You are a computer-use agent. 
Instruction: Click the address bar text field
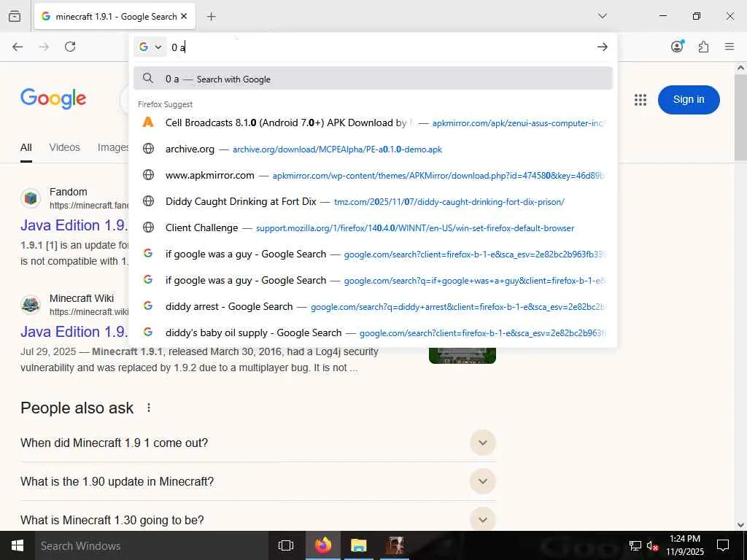[x=381, y=47]
